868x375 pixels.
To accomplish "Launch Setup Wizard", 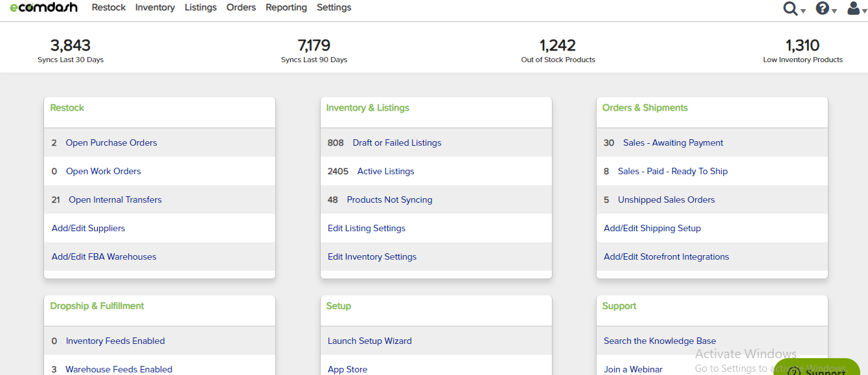I will click(x=369, y=341).
